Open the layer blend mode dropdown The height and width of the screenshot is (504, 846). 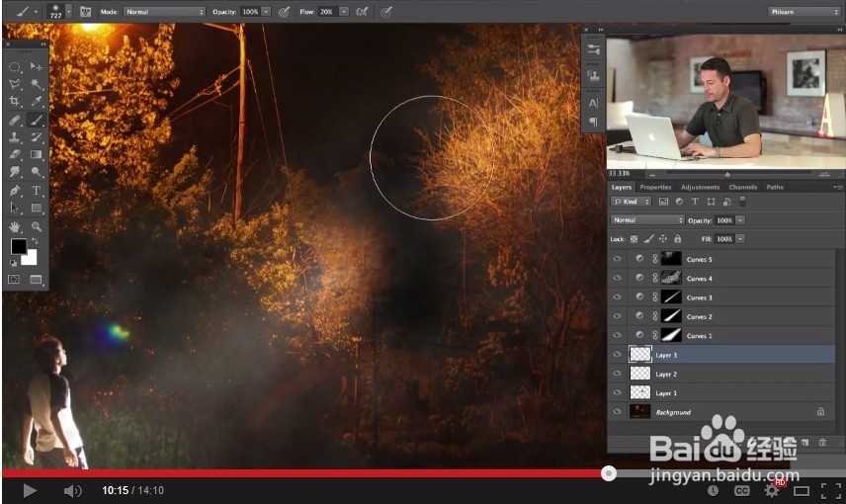click(647, 220)
